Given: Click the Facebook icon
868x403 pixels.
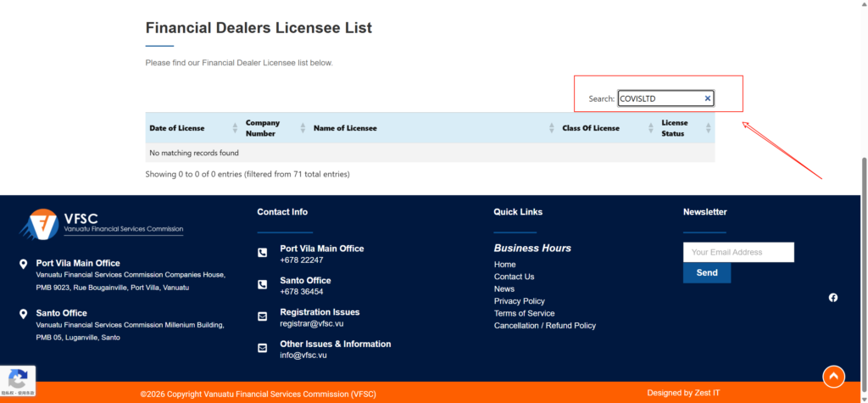Looking at the screenshot, I should 833,297.
